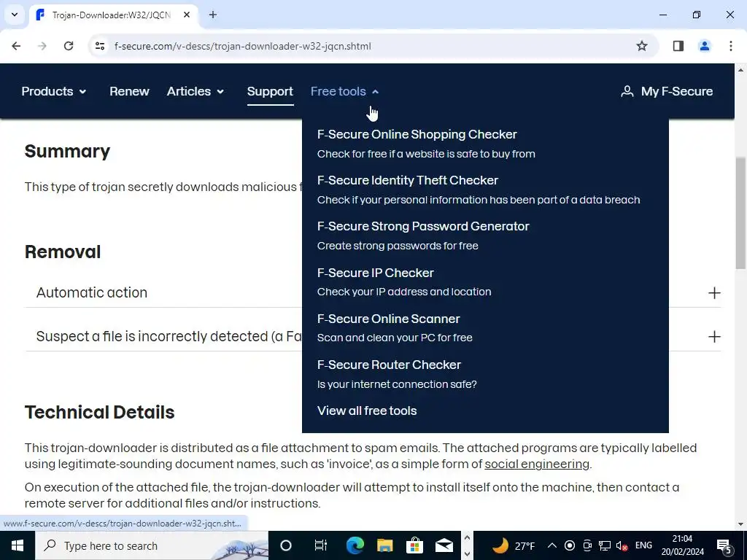Image resolution: width=747 pixels, height=560 pixels.
Task: Go back to the previous page
Action: 16,46
